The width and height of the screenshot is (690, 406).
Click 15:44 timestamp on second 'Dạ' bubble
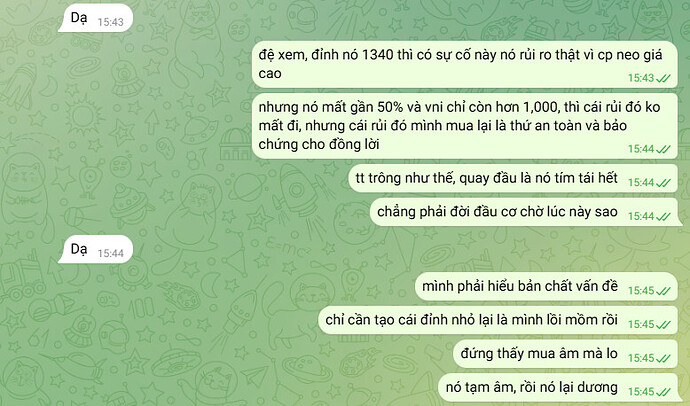point(110,253)
